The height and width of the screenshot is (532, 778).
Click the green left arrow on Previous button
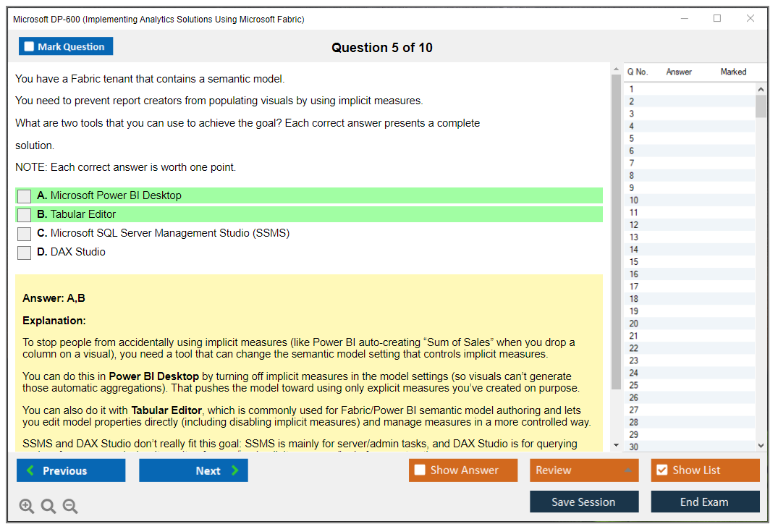pos(30,470)
